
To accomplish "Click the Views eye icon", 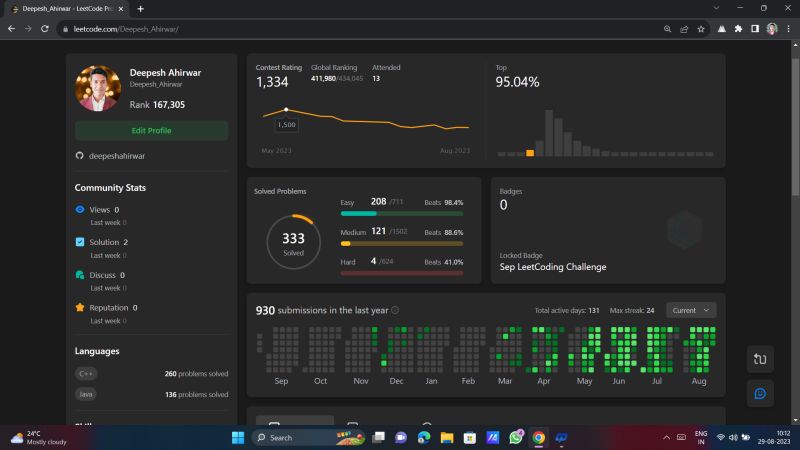I will pos(80,209).
